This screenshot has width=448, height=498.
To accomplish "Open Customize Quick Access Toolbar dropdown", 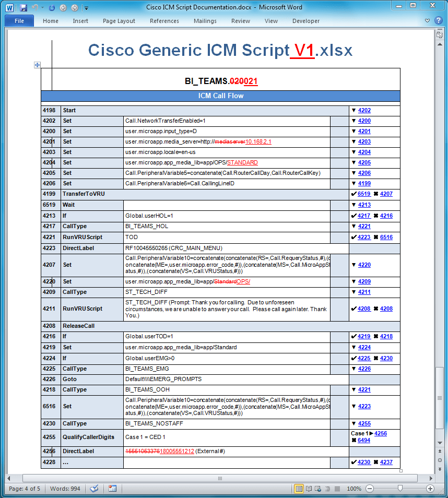I will click(87, 8).
